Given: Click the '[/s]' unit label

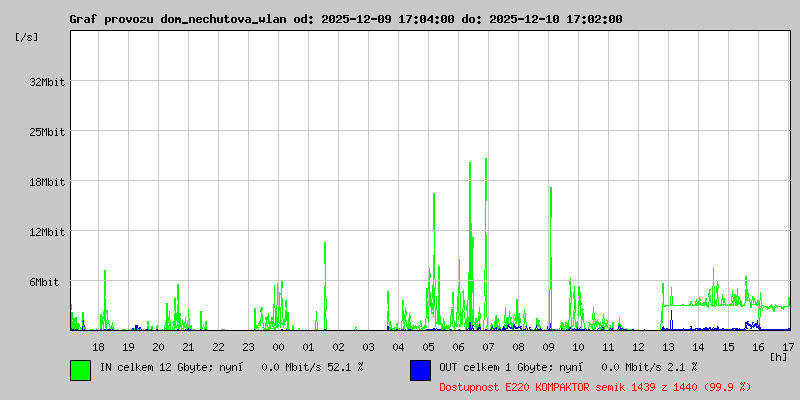Looking at the screenshot, I should pos(27,37).
